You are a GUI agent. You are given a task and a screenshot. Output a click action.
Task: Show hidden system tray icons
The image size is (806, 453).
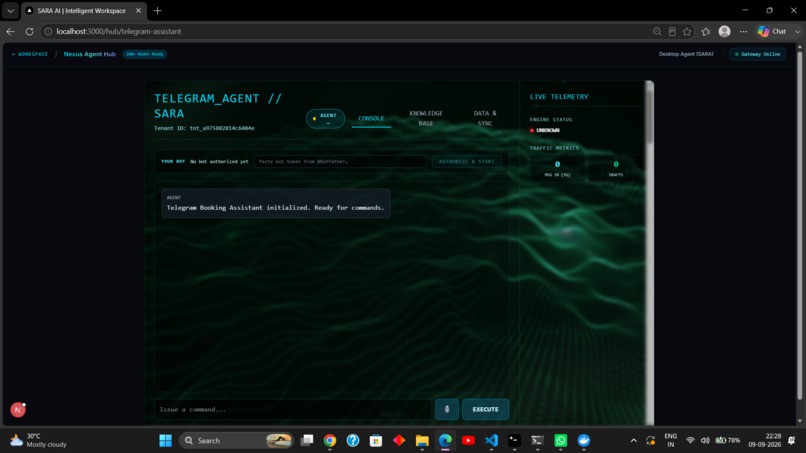coord(633,440)
